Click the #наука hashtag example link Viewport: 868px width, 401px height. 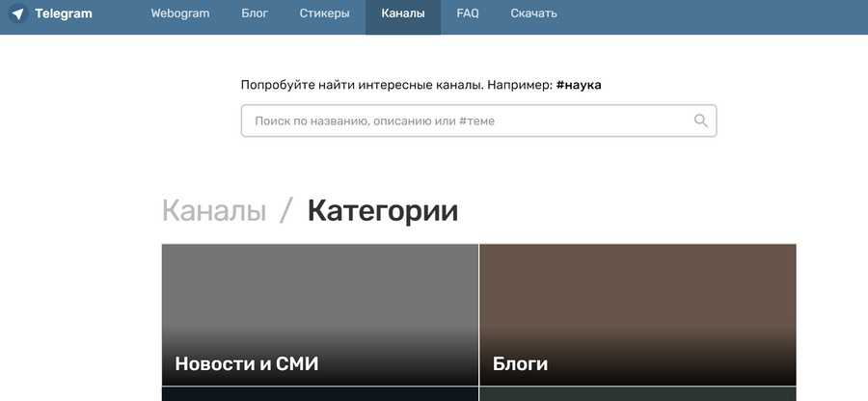pos(579,85)
